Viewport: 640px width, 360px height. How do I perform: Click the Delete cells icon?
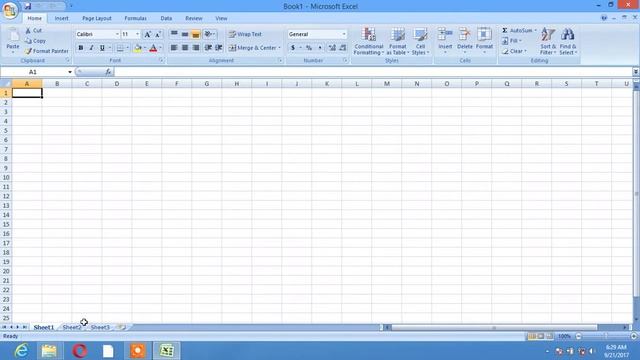click(x=464, y=35)
